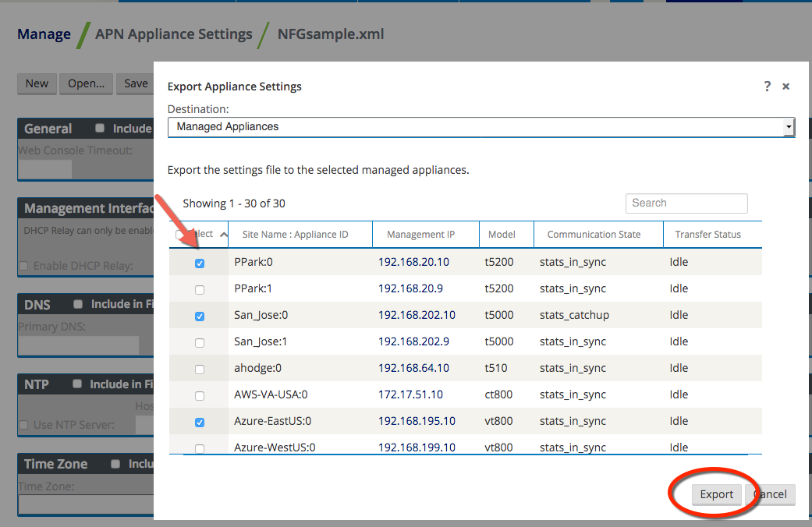Toggle NTP Include in File checkbox
The height and width of the screenshot is (527, 812).
[77, 384]
